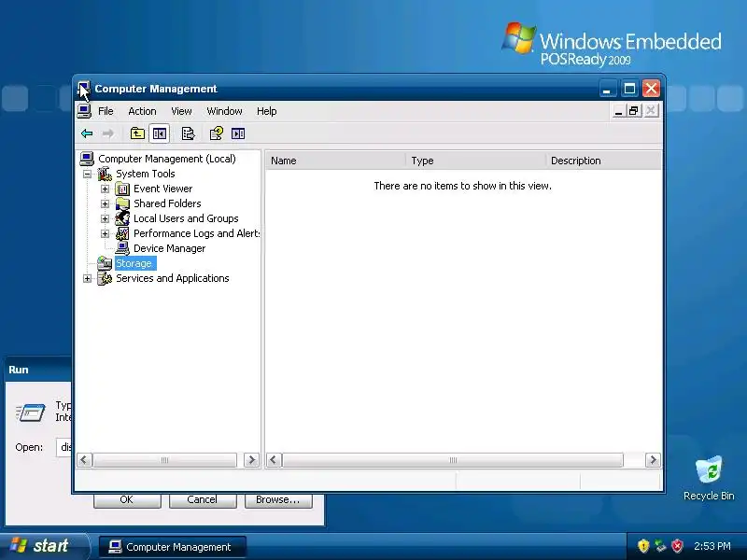Click the Start button
Image resolution: width=747 pixels, height=560 pixels.
44,546
